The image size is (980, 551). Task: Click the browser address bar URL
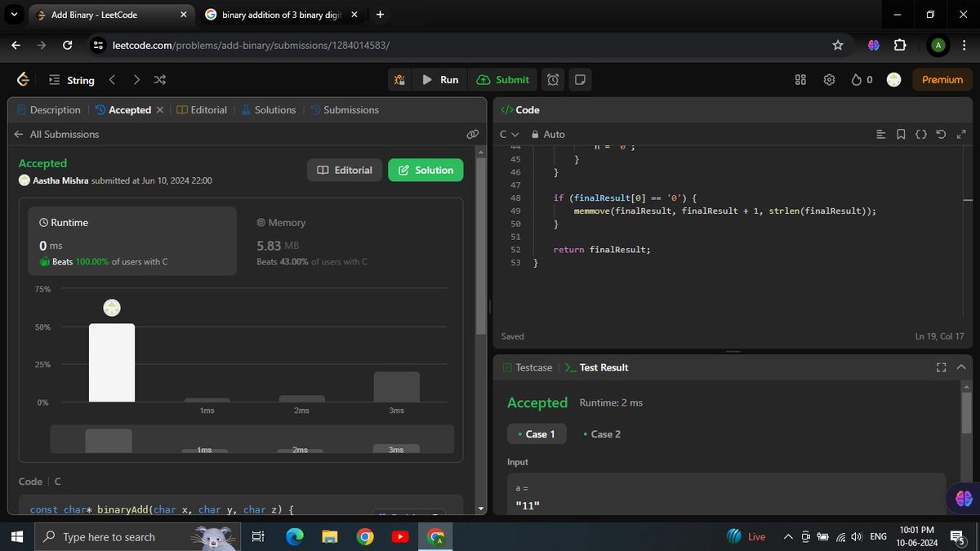(x=251, y=45)
